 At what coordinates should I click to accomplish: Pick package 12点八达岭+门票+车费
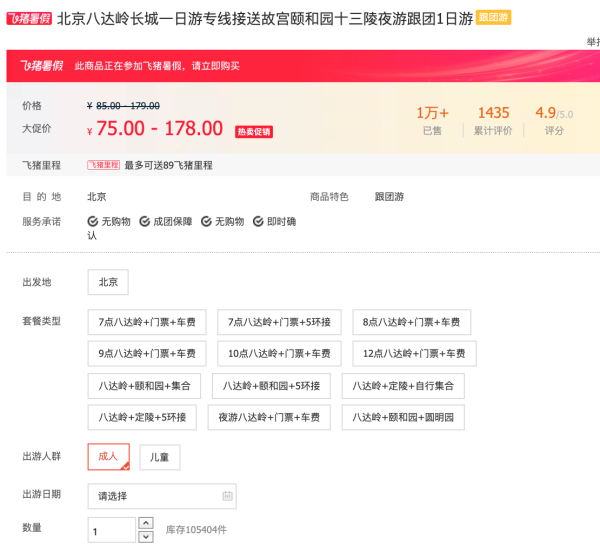coord(414,354)
